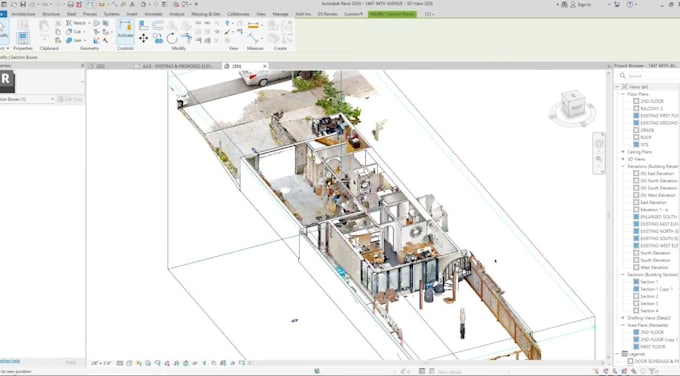This screenshot has width=680, height=376.
Task: Open the Architecture ribbon tab
Action: click(23, 14)
